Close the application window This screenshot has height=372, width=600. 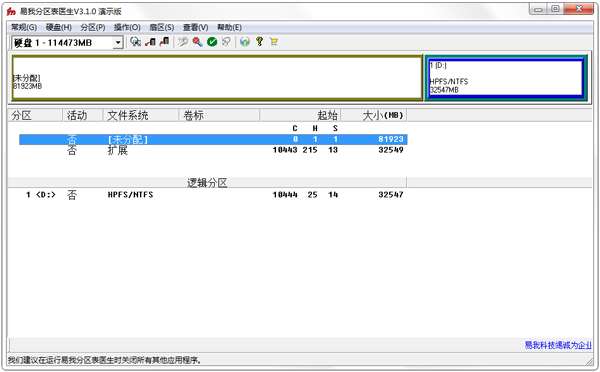click(579, 9)
